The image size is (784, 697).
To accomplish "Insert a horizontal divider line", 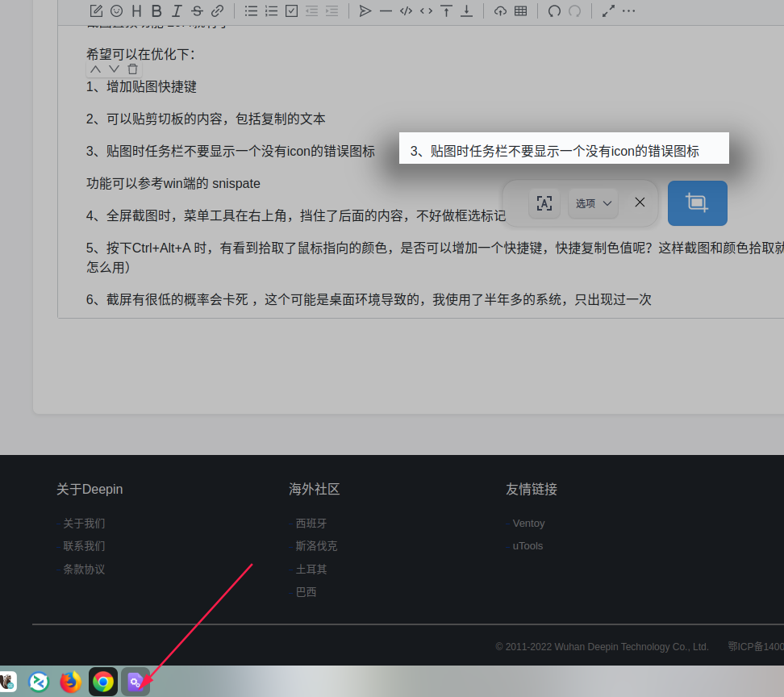I will (386, 10).
